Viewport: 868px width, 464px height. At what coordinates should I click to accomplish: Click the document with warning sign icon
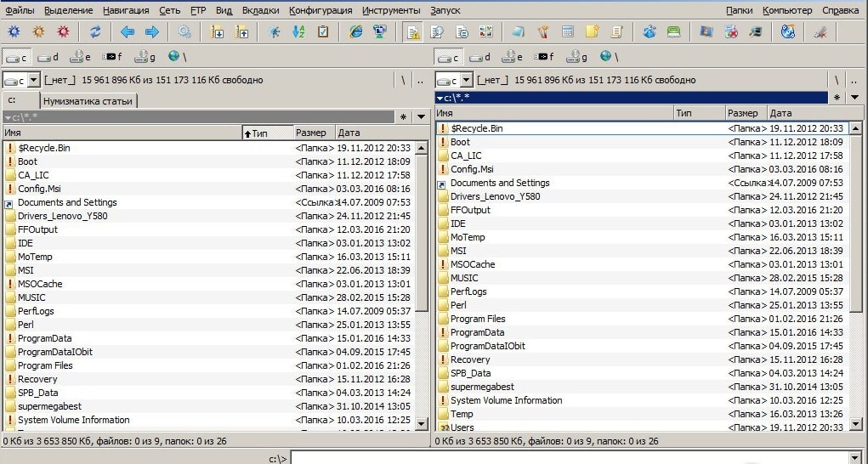(412, 32)
